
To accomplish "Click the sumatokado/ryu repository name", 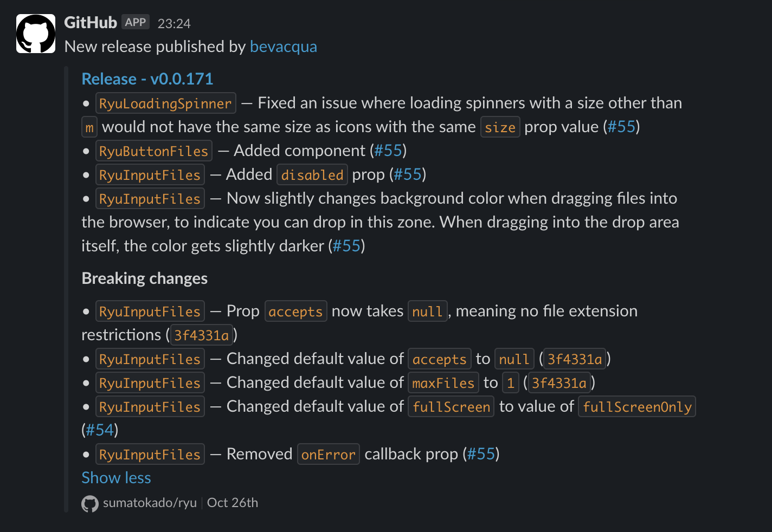I will click(150, 503).
